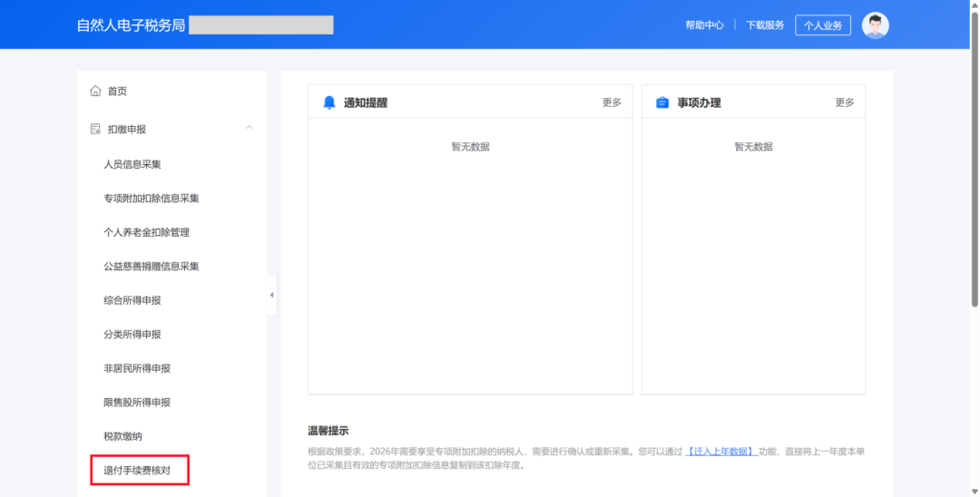This screenshot has height=497, width=980.
Task: Click the 扣缴申报 document icon
Action: [x=95, y=130]
